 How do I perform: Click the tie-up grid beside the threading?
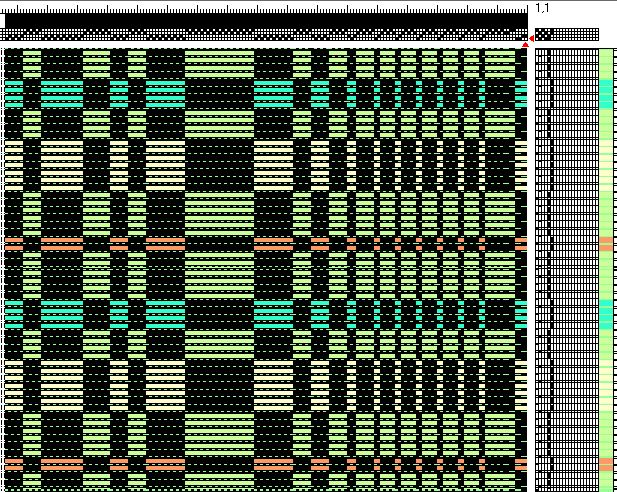(x=567, y=35)
